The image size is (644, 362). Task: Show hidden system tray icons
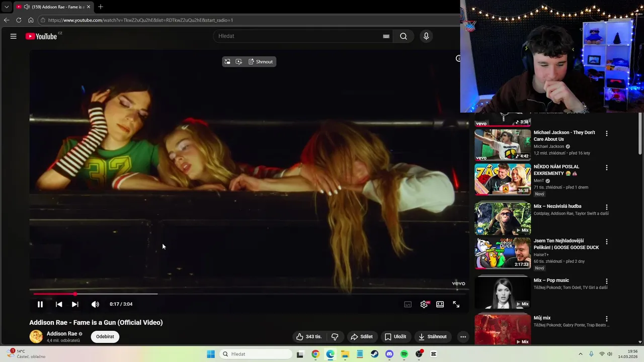coord(580,354)
